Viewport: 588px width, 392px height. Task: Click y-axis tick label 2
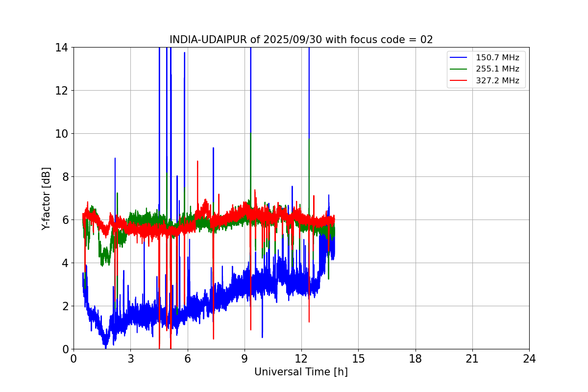tap(64, 306)
